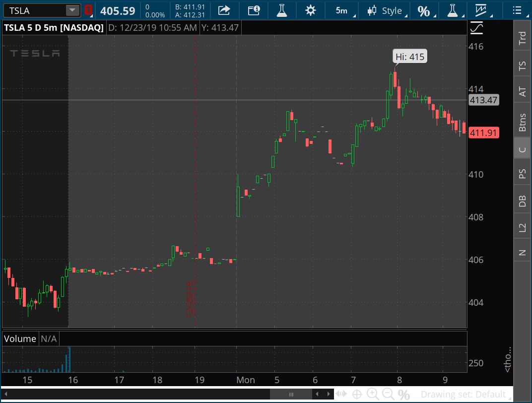
Task: Click the collapsed thinkorswim panel label
Action: pos(508,360)
